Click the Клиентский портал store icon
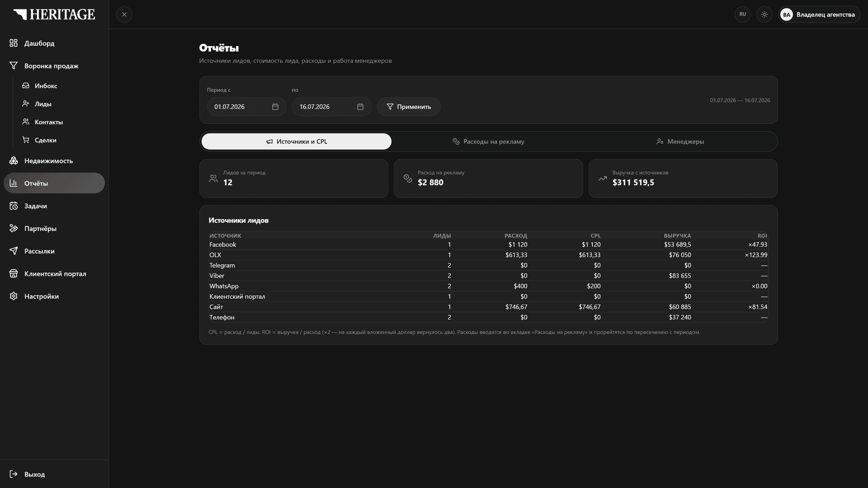 tap(14, 273)
